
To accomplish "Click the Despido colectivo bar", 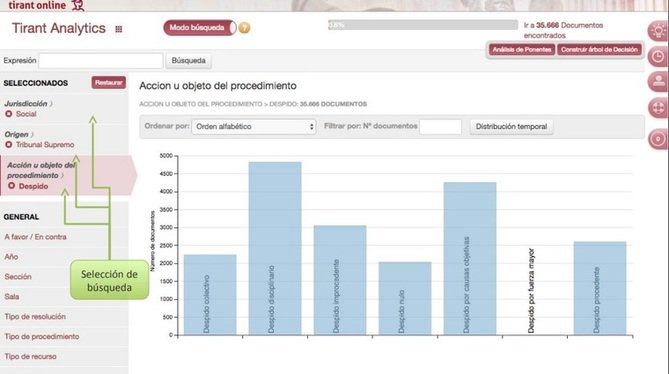I will pos(210,295).
